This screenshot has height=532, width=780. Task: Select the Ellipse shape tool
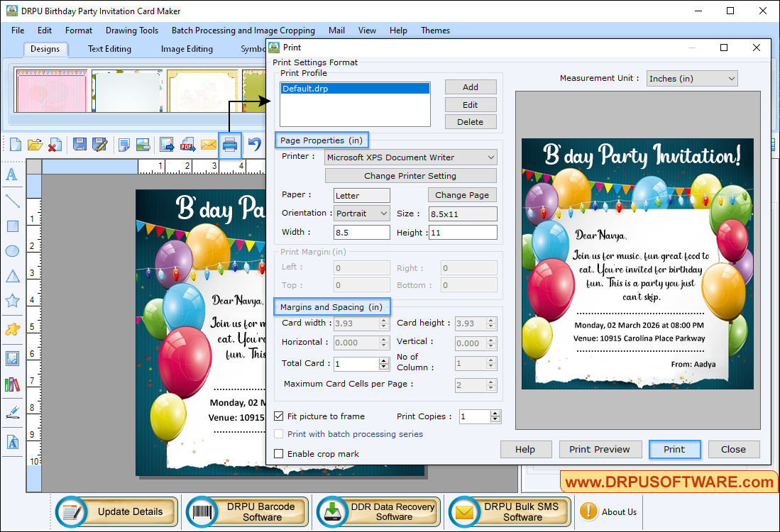point(11,252)
